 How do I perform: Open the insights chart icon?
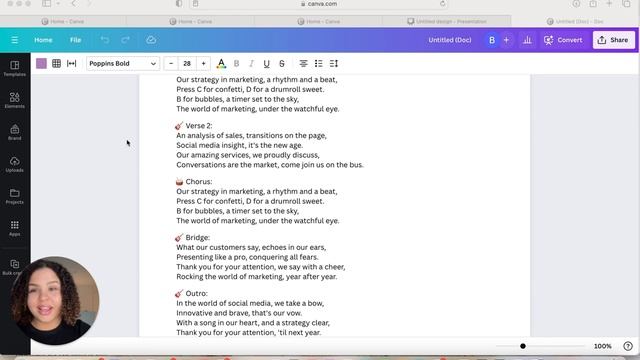[527, 40]
